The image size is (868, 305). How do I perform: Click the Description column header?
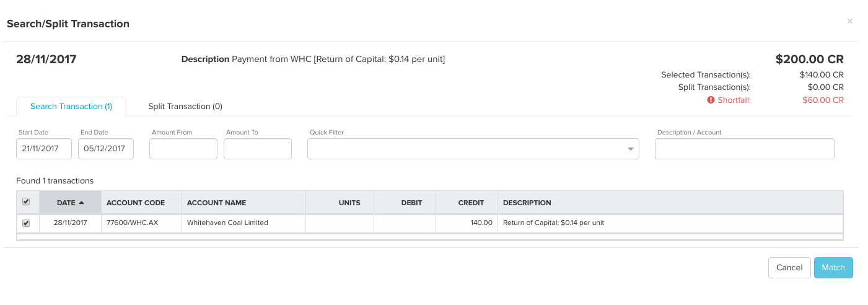point(527,203)
